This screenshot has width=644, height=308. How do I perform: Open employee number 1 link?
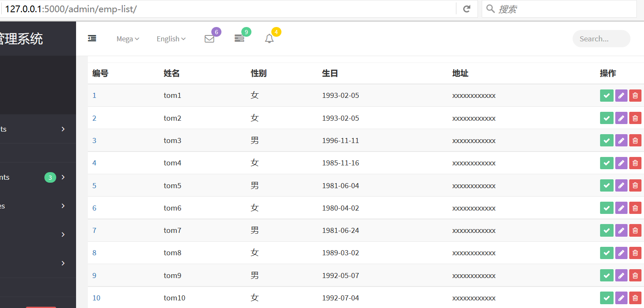pos(94,95)
